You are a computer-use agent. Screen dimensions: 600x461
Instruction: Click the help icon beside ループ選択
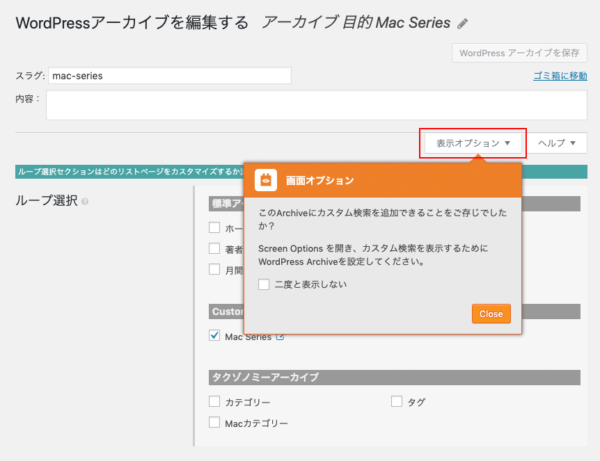pyautogui.click(x=85, y=202)
